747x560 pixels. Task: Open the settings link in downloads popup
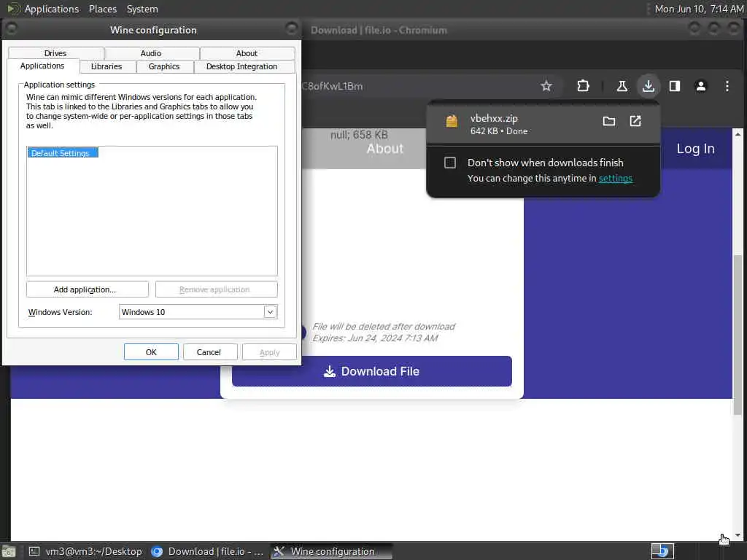616,178
